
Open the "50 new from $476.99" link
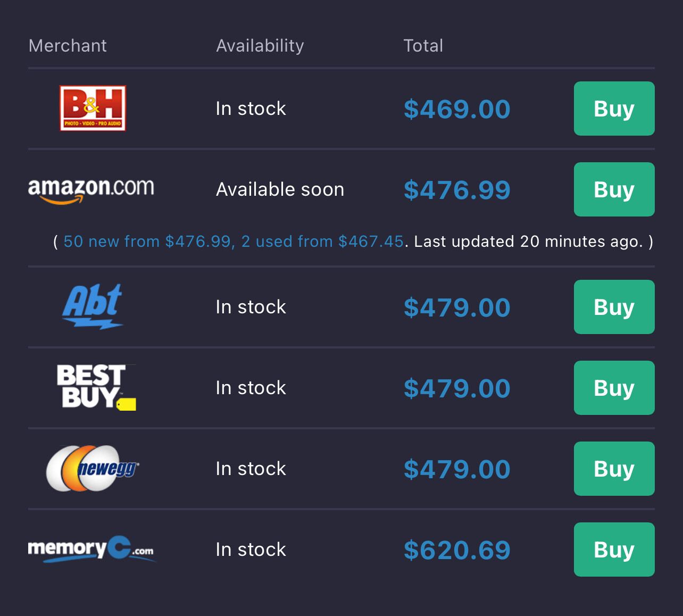[x=147, y=242]
